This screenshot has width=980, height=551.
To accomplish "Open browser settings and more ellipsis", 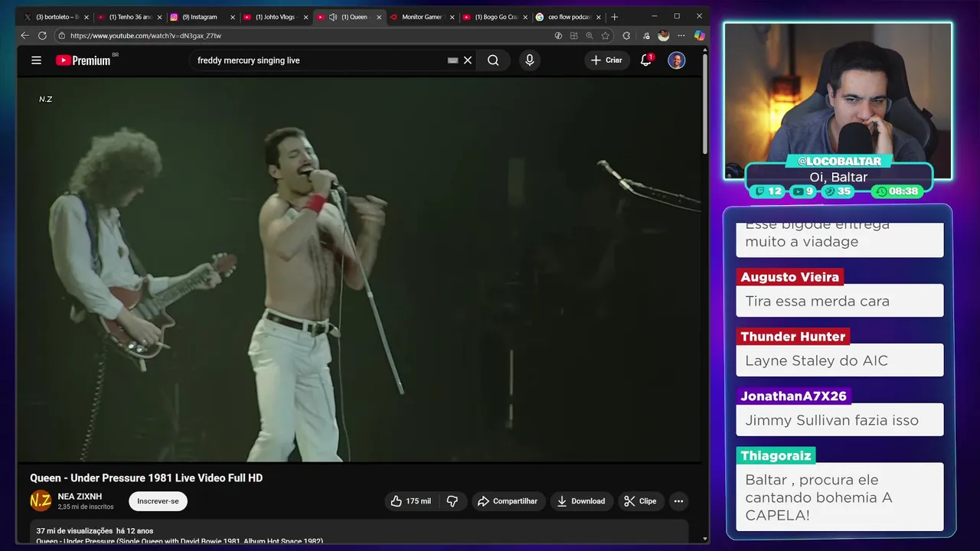I will tap(681, 35).
